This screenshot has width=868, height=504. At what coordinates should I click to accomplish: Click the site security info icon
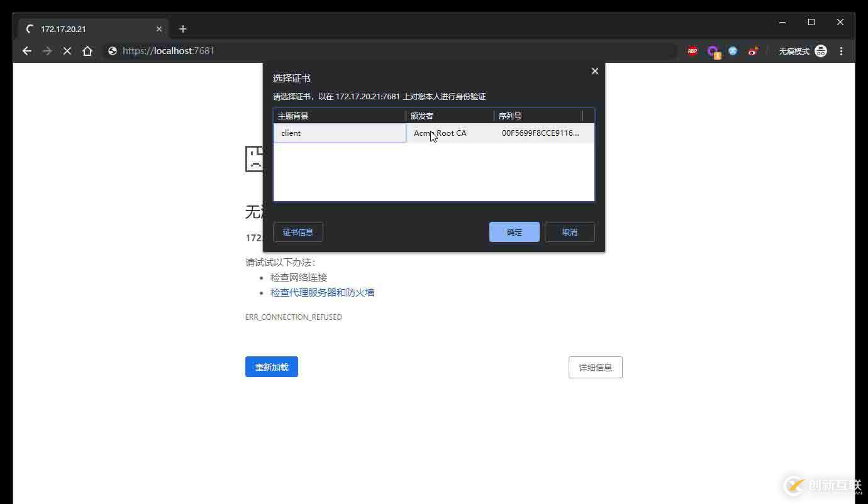(x=112, y=51)
